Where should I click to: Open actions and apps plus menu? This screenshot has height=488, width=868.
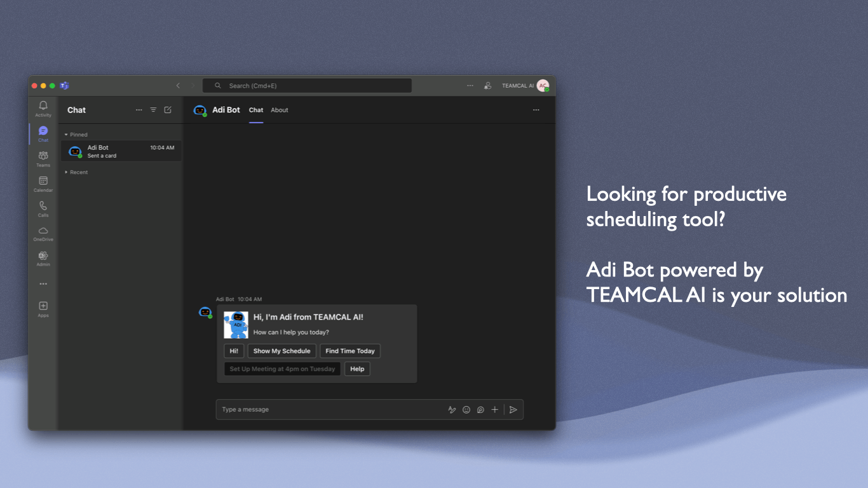coord(494,410)
